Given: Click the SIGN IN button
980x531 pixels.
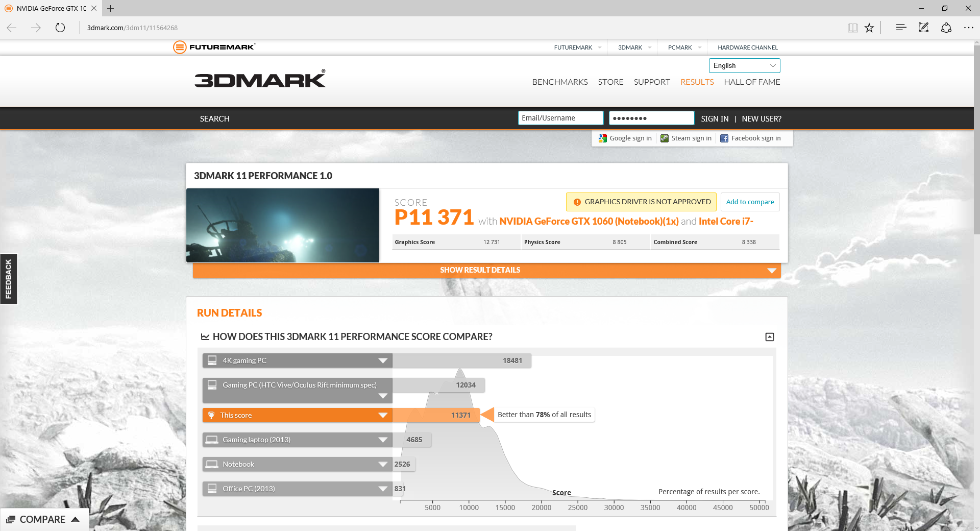Looking at the screenshot, I should pyautogui.click(x=715, y=118).
